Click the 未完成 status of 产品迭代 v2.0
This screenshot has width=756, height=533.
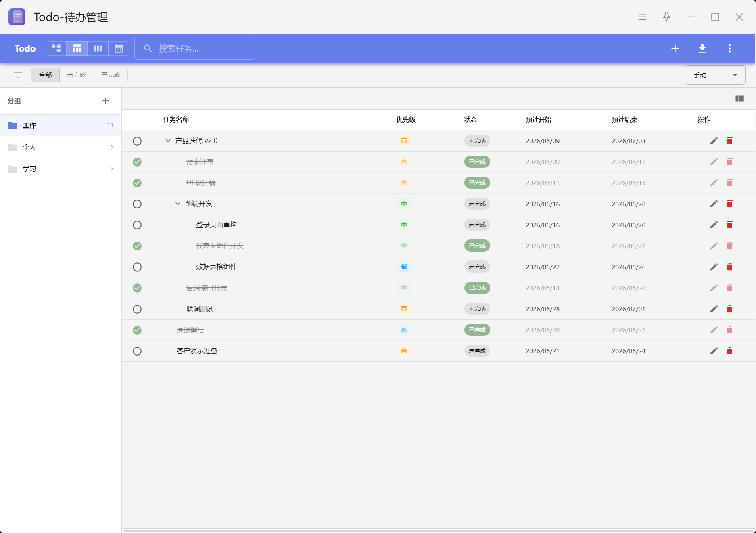(477, 141)
